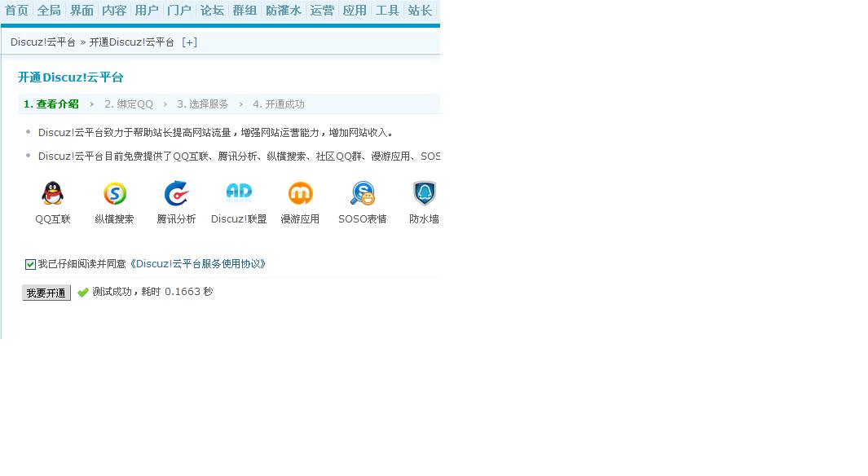The image size is (868, 476).
Task: Click the 纵横搜索 icon
Action: click(x=115, y=193)
